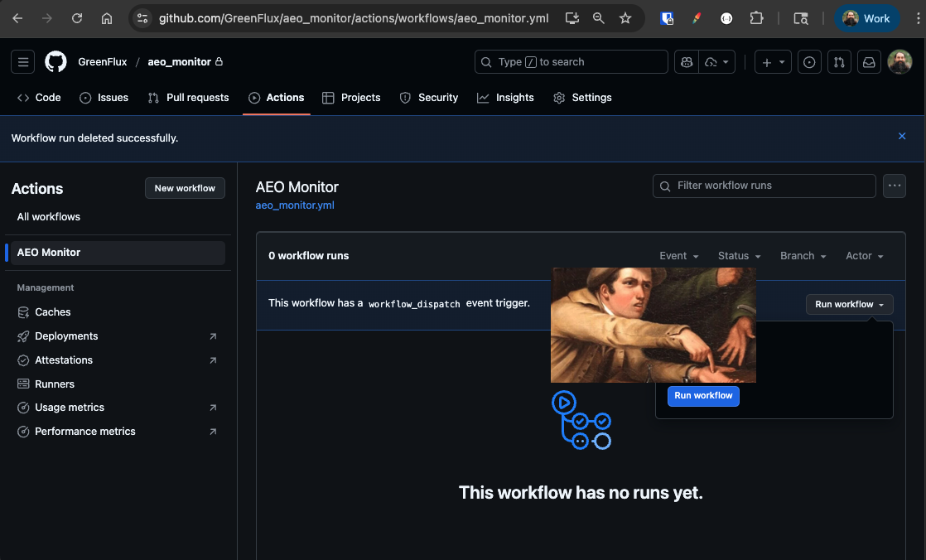Dismiss the workflow deleted banner
The width and height of the screenshot is (926, 560).
point(902,136)
